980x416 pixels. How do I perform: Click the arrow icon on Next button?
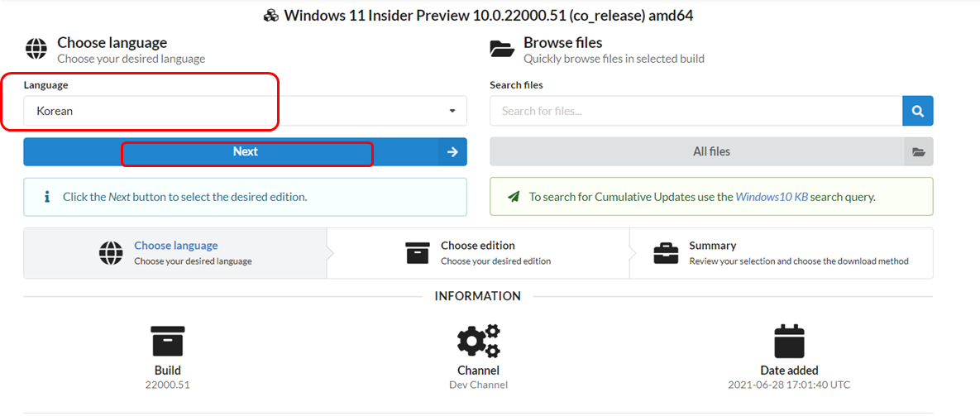pos(453,152)
